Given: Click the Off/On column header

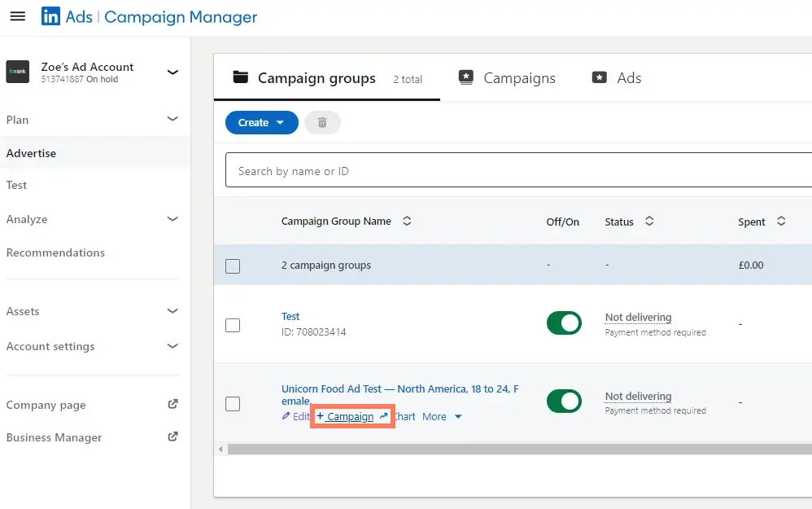Looking at the screenshot, I should point(562,222).
